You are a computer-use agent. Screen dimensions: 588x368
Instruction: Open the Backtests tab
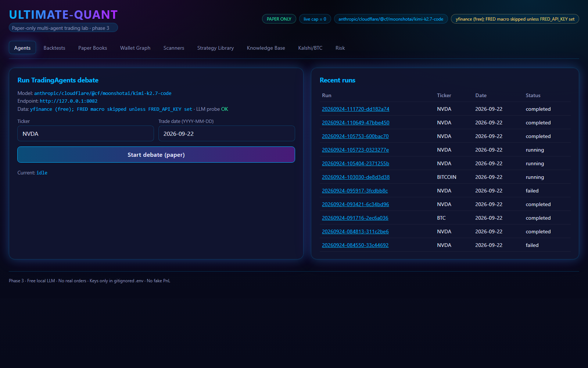[54, 48]
